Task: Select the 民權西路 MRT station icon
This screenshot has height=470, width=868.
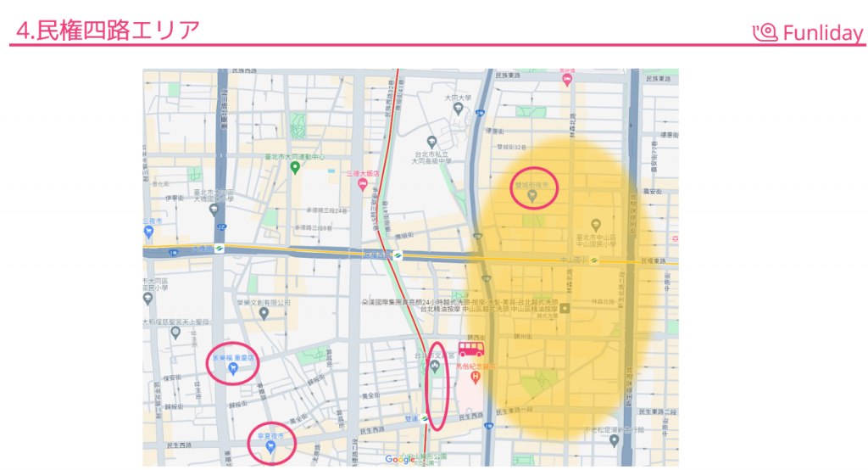Action: [x=397, y=255]
